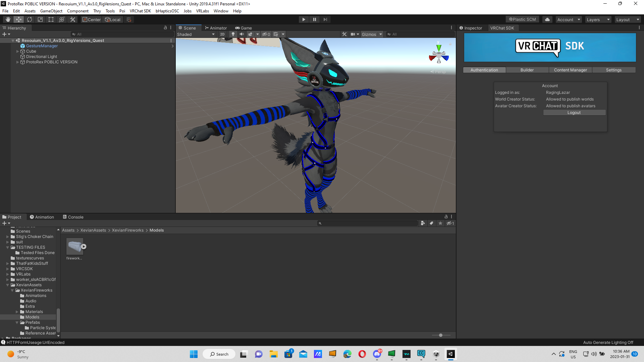Viewport: 644px width, 362px height.
Task: Select the combined Transform tool
Action: click(62, 19)
